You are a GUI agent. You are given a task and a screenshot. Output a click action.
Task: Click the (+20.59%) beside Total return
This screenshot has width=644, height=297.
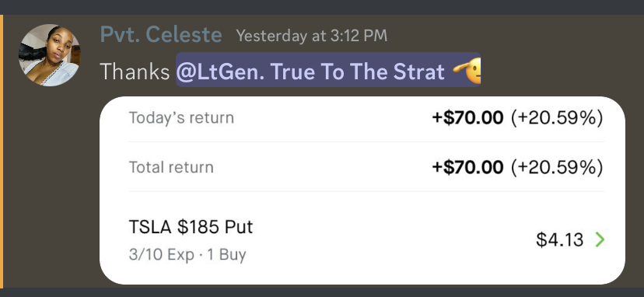click(x=557, y=168)
